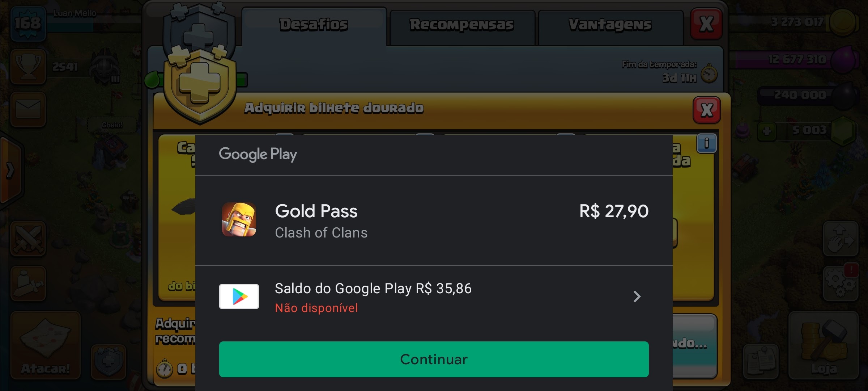Click the Google Play logo icon
The image size is (868, 391).
(239, 296)
